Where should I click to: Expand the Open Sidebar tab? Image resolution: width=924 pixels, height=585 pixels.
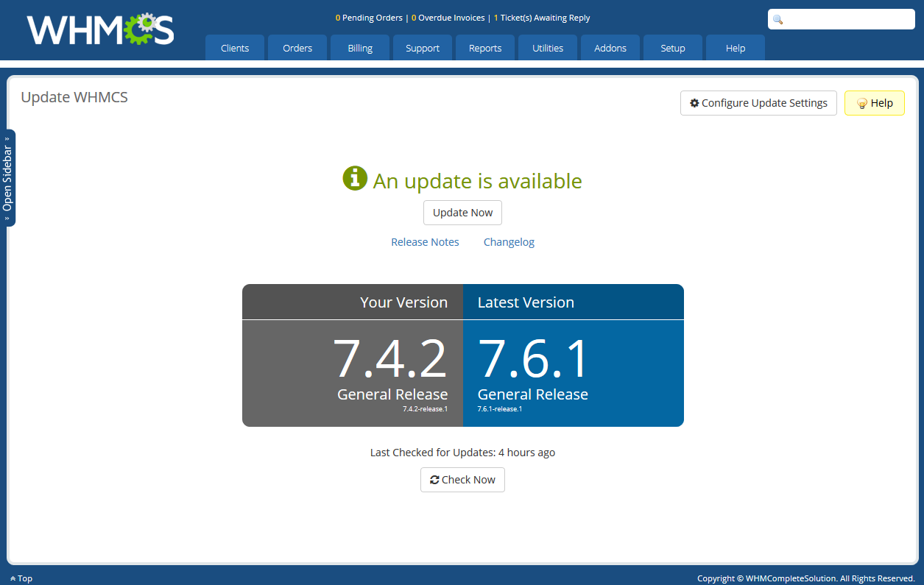point(8,178)
